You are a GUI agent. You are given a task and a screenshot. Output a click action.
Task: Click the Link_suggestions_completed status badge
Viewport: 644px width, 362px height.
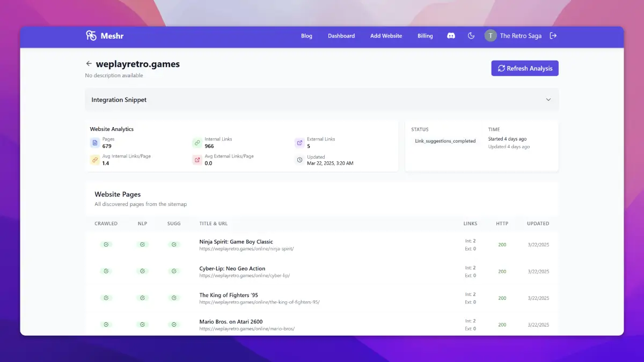point(445,141)
